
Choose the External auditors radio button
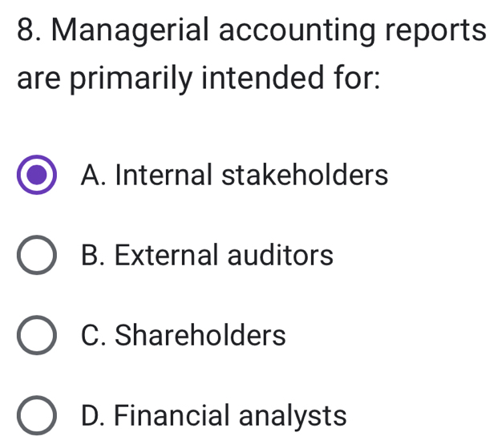[x=36, y=256]
